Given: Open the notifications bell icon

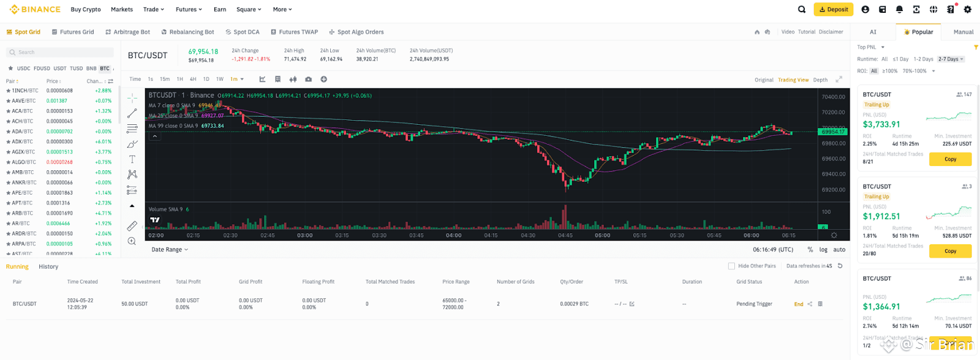Looking at the screenshot, I should (x=899, y=9).
